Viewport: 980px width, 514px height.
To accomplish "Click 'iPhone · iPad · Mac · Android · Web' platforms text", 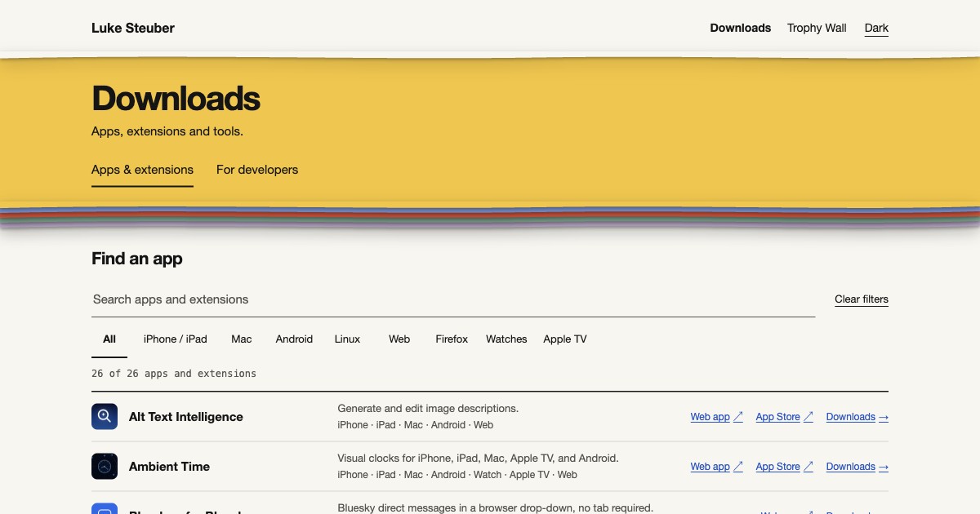I will click(415, 424).
